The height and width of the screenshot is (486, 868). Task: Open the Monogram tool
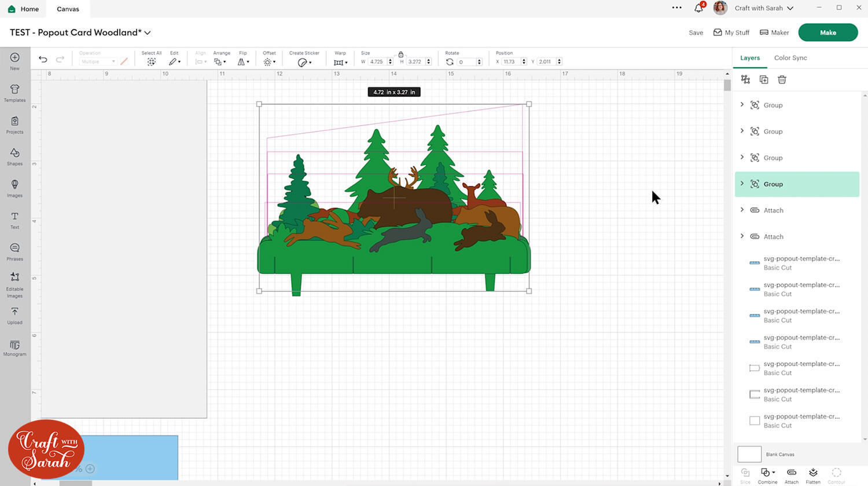(x=14, y=348)
